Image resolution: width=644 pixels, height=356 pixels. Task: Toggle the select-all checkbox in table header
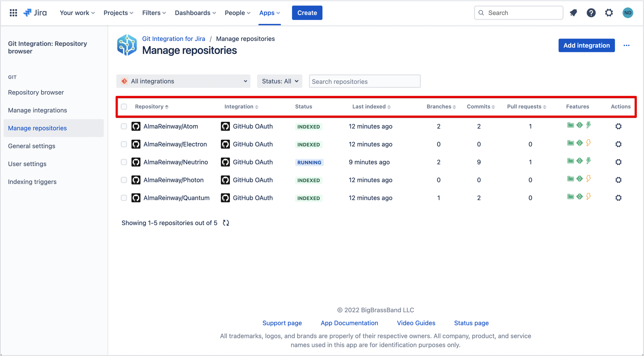(124, 107)
